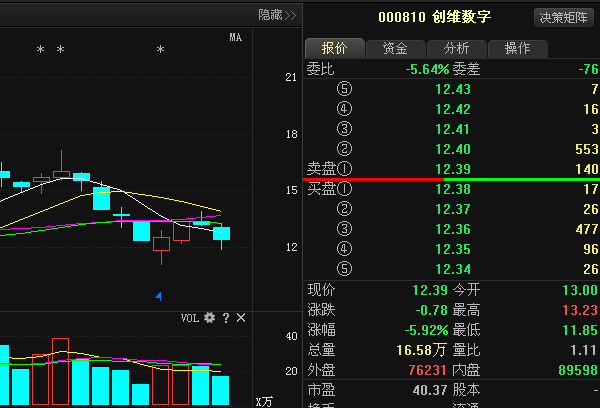The width and height of the screenshot is (600, 408).
Task: Click 卖盘① price 12.39
Action: pos(453,169)
